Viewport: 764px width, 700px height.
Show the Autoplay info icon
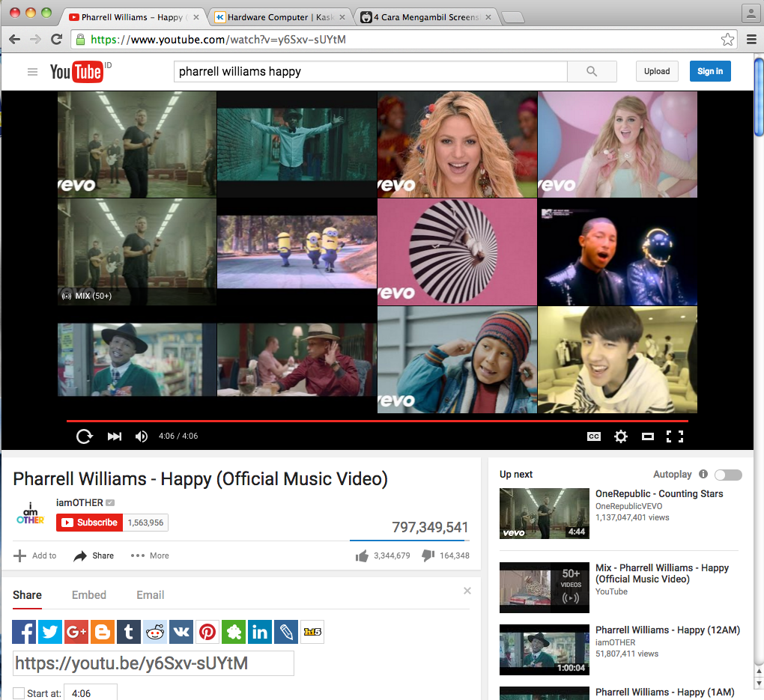703,474
